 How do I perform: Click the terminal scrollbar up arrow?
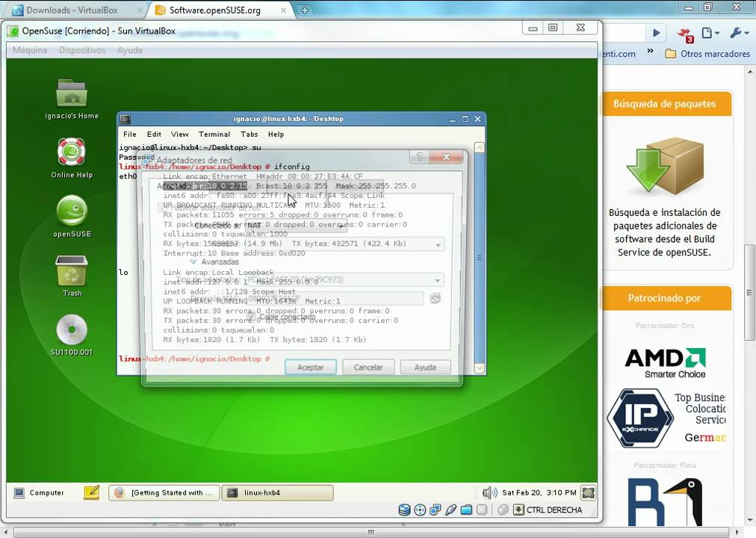[480, 147]
